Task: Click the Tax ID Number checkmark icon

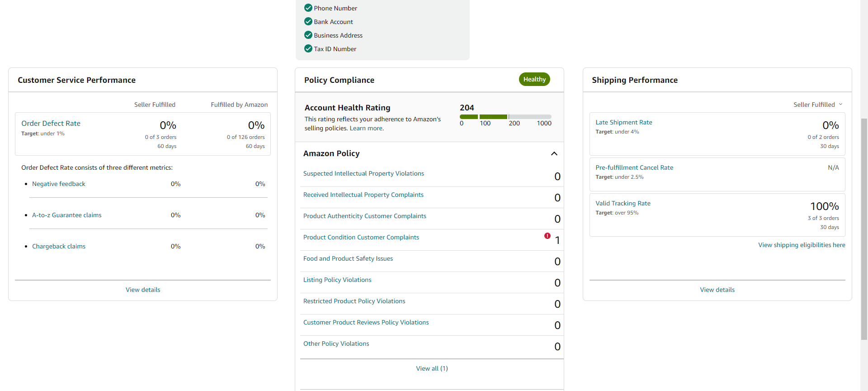Action: click(x=308, y=48)
